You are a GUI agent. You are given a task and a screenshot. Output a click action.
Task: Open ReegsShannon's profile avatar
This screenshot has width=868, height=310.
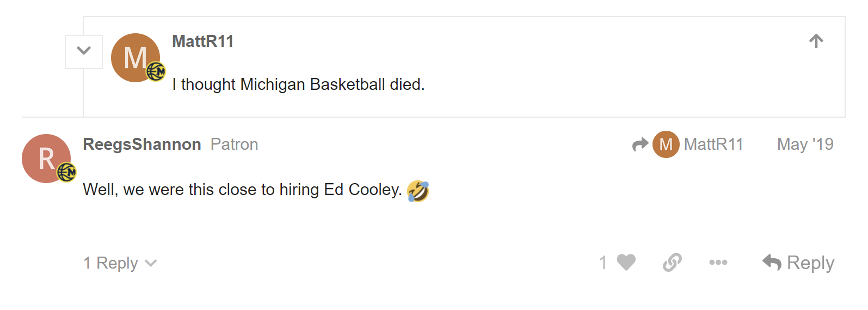pyautogui.click(x=46, y=158)
